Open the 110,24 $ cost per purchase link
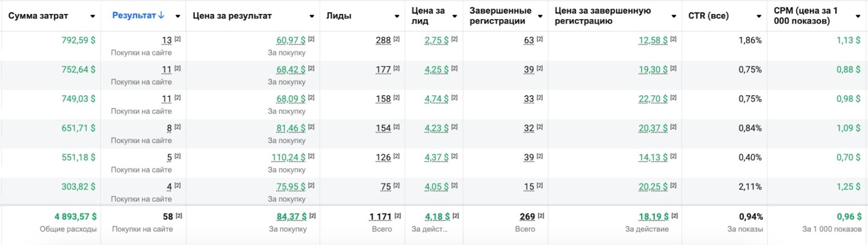The width and height of the screenshot is (868, 245). click(289, 157)
